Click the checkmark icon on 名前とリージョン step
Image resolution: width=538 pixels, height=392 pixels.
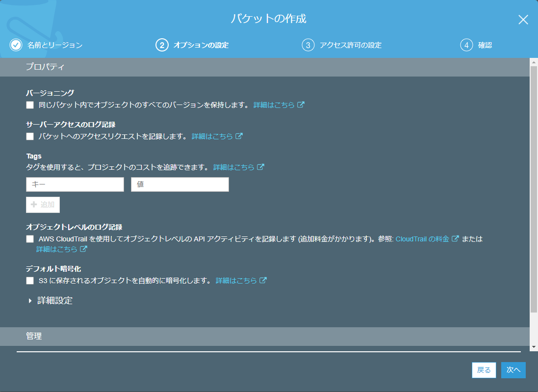[15, 45]
